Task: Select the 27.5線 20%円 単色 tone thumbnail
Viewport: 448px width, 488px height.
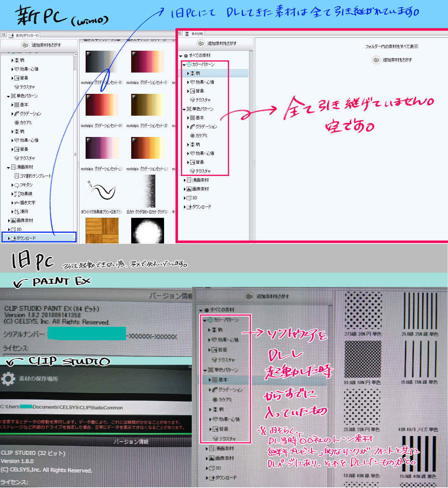Action: point(363,310)
